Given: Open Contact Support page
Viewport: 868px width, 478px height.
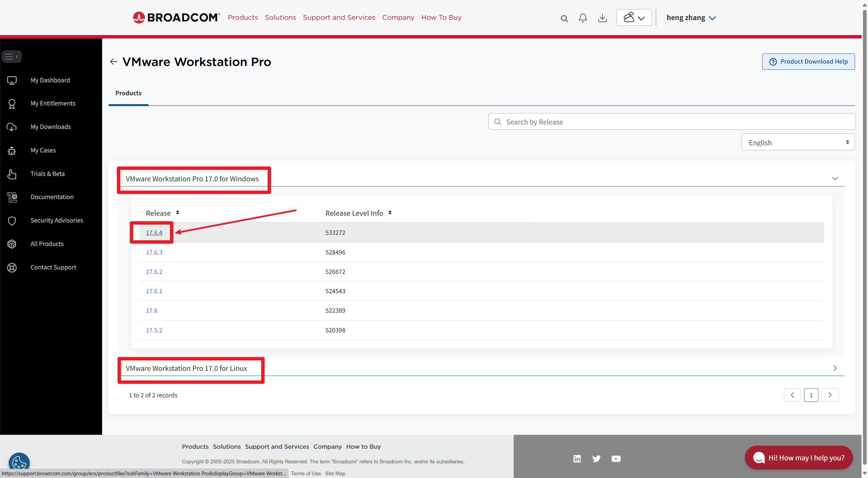Looking at the screenshot, I should click(x=53, y=267).
